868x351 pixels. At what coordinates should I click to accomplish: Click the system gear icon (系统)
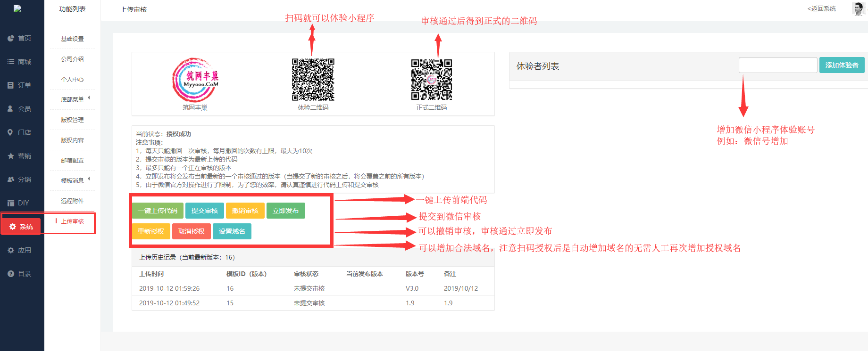coord(13,227)
